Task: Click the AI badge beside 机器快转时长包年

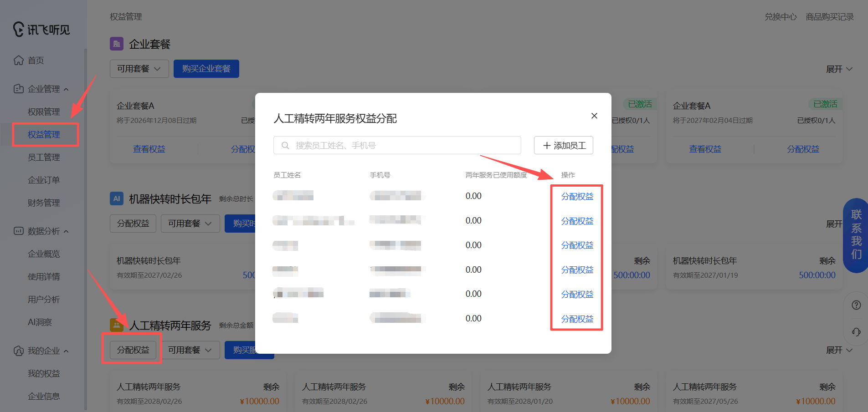Action: (117, 198)
